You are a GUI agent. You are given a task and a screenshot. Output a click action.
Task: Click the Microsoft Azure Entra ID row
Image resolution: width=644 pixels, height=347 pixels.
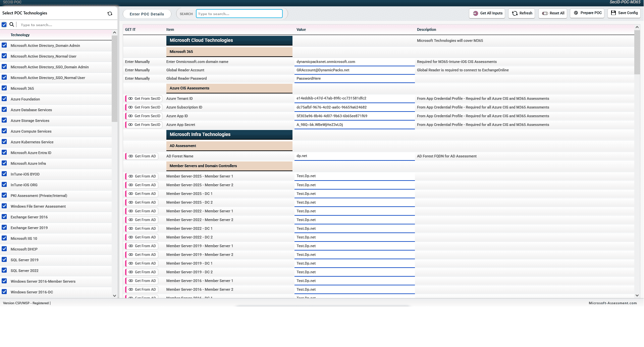tap(56, 153)
